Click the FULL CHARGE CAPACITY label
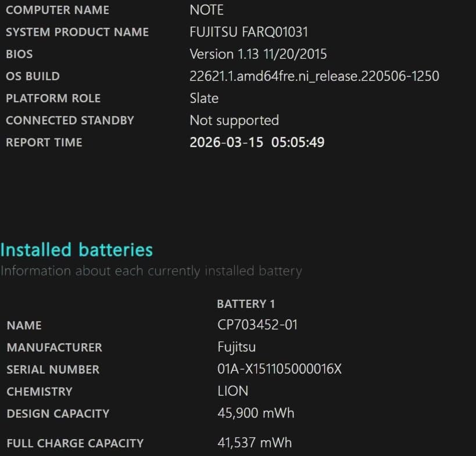Image resolution: width=476 pixels, height=456 pixels. click(x=75, y=443)
